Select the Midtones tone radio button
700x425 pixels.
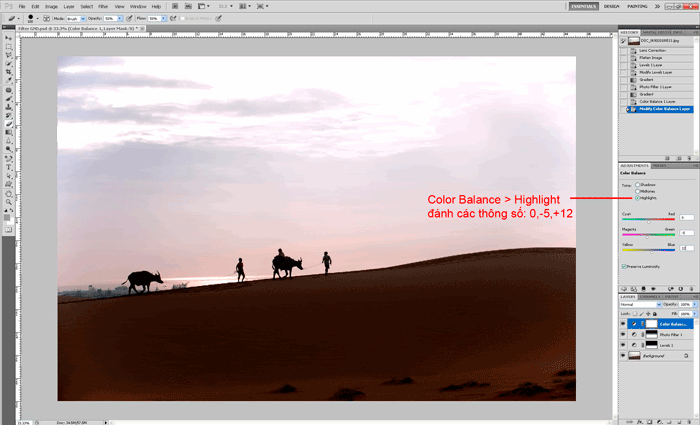637,191
